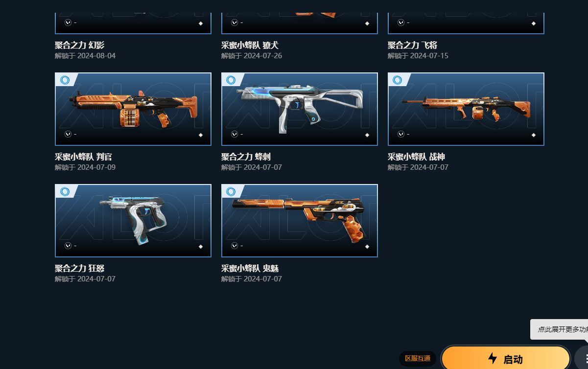Select the 聚合之力 狂怒 skin thumbnail
The width and height of the screenshot is (588, 369).
133,221
